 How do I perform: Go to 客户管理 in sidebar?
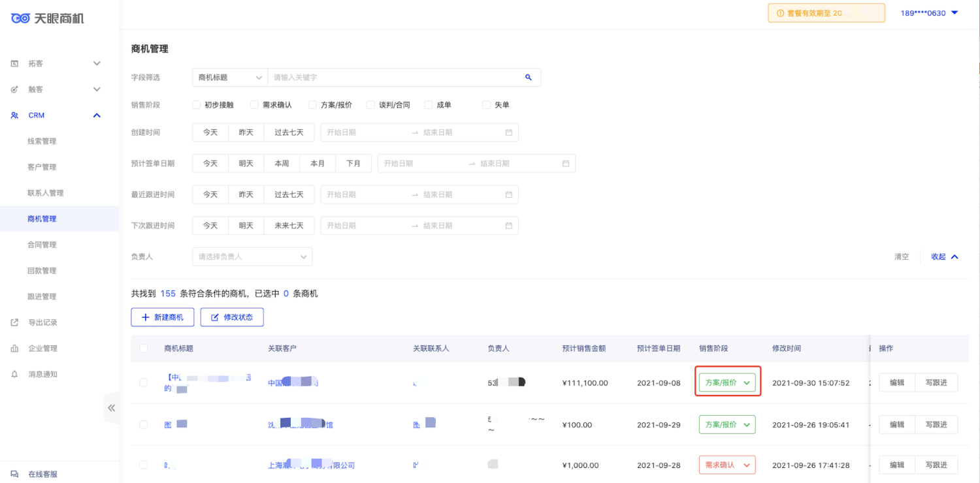pos(42,167)
